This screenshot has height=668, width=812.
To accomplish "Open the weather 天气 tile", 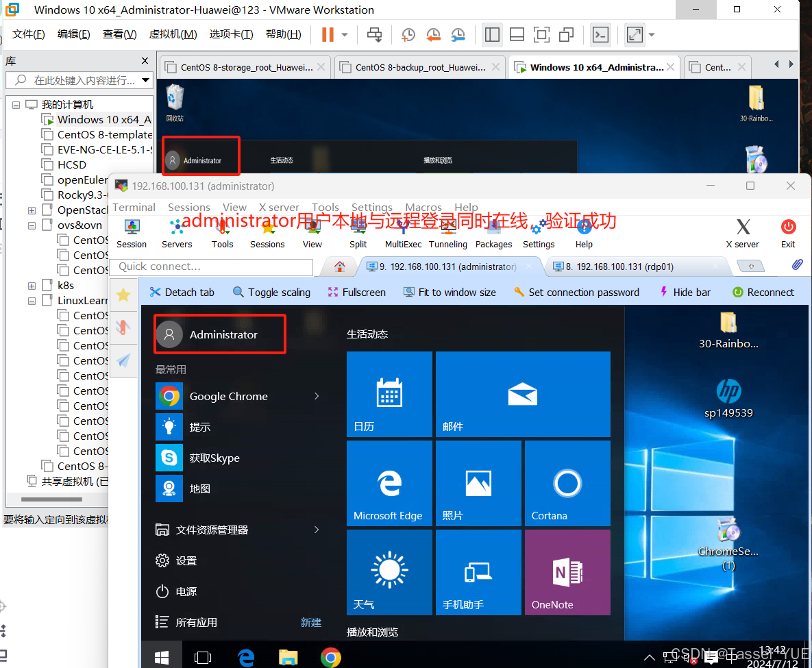I will [x=389, y=573].
